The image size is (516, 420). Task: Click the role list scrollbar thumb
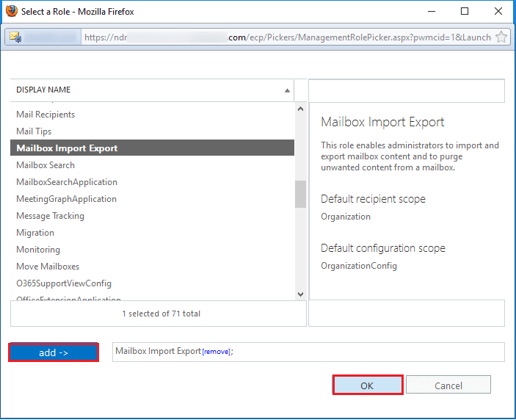(300, 194)
